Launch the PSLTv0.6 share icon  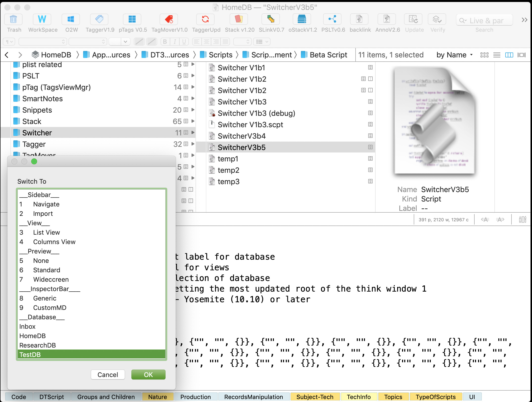(333, 20)
